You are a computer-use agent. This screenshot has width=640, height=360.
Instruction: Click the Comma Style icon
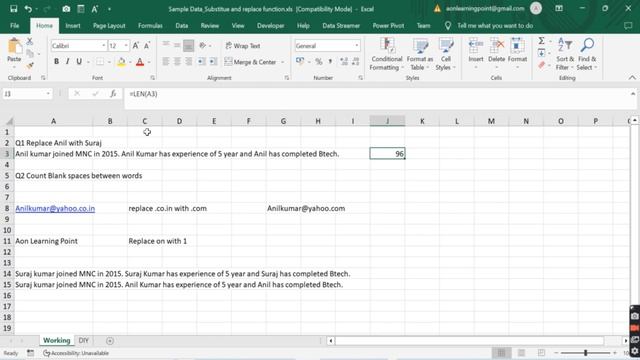click(330, 62)
